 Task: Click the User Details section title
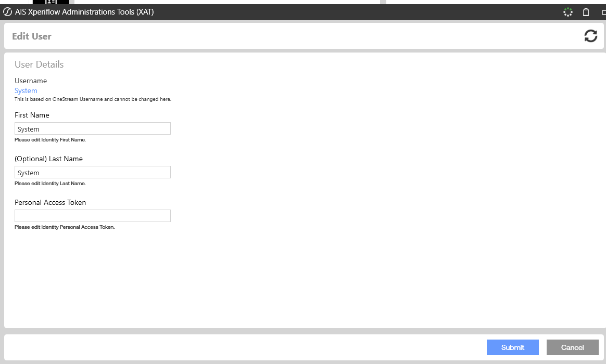coord(39,64)
